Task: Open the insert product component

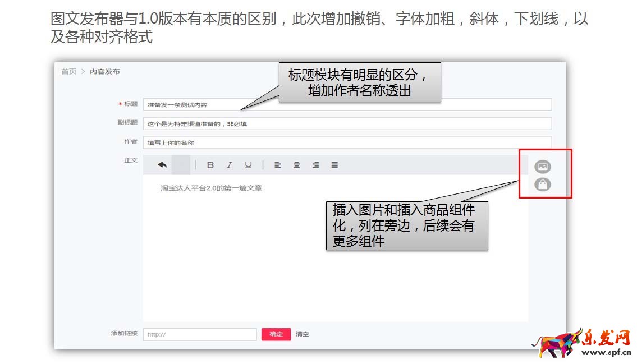Action: pos(542,185)
